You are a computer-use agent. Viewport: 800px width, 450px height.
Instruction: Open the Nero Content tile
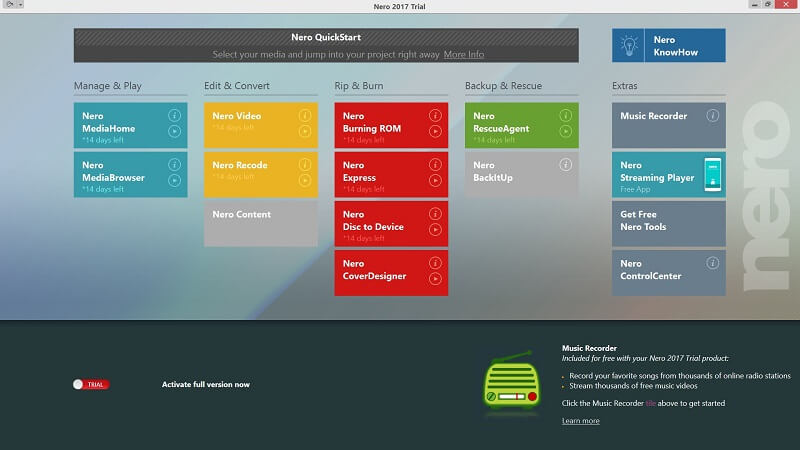coord(261,224)
